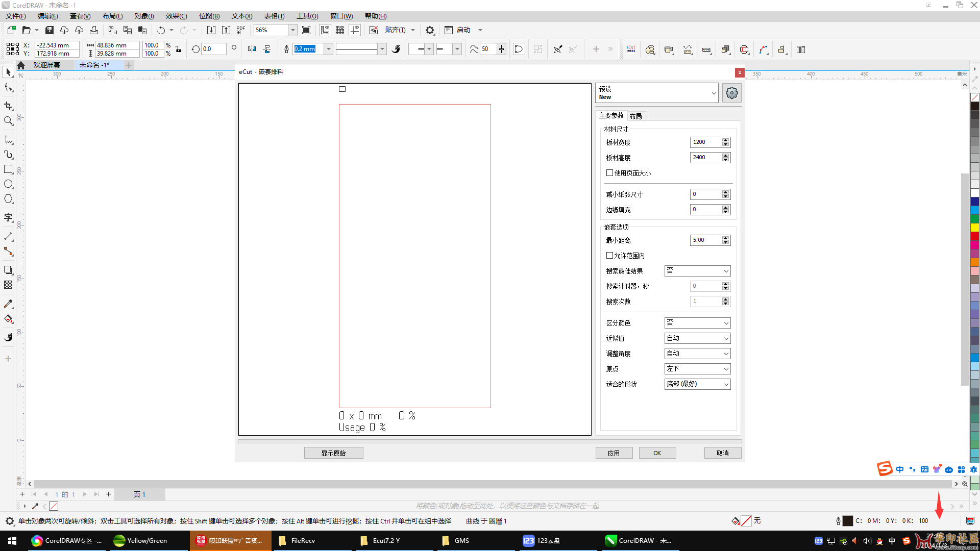Click the eCut panel settings gear icon
This screenshot has width=980, height=551.
(731, 92)
